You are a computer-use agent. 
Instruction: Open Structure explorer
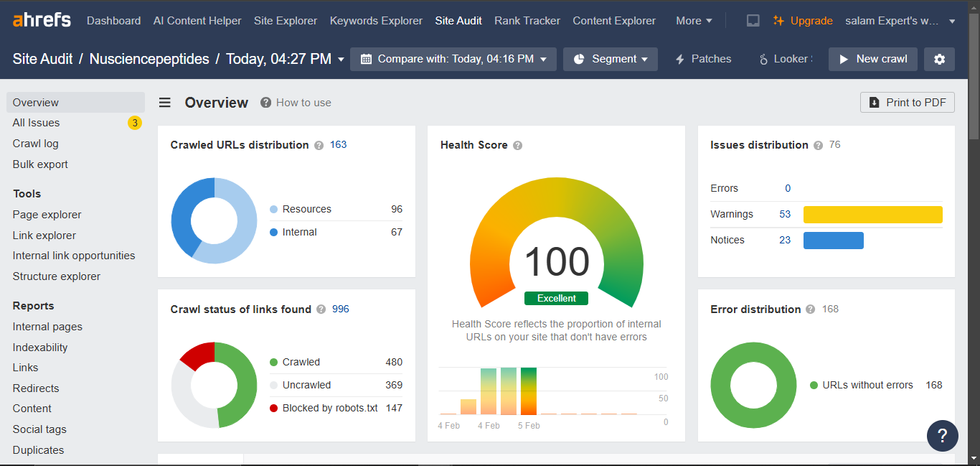(x=56, y=276)
